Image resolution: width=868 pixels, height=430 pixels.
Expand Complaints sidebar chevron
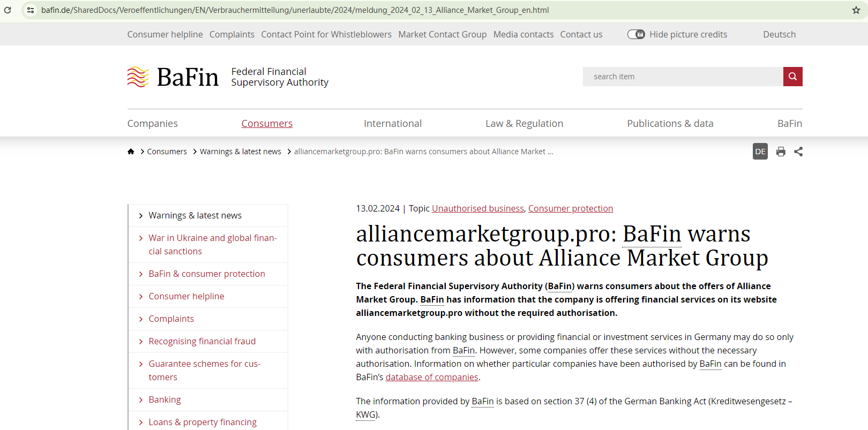pyautogui.click(x=141, y=319)
